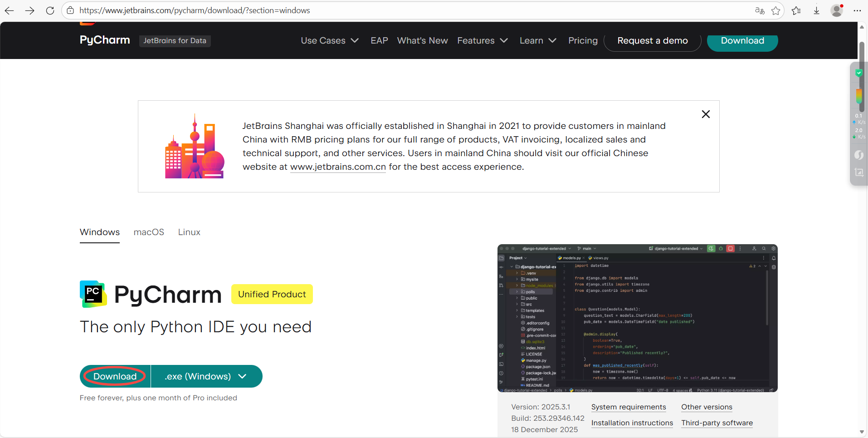View site information via the lock icon
The image size is (868, 438).
(70, 10)
